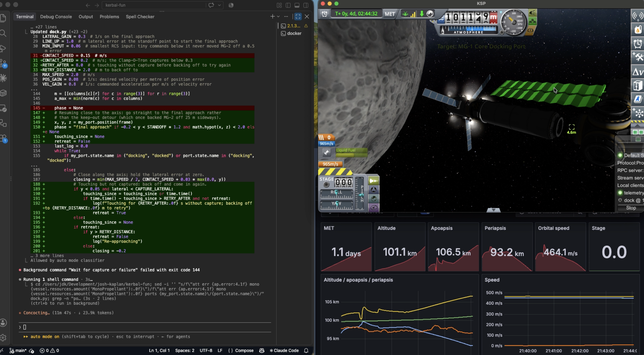Toggle the lights action group button
The image size is (644, 355).
(x=532, y=13)
